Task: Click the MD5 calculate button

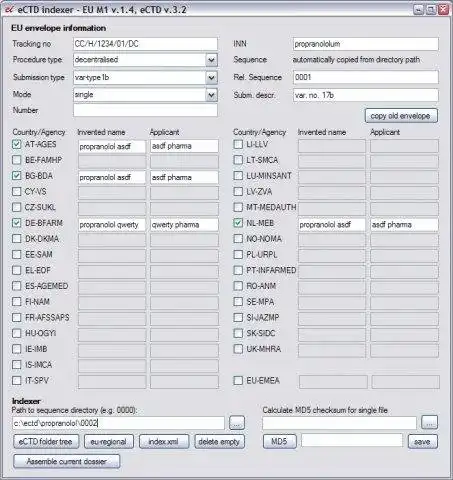Action: click(x=279, y=442)
